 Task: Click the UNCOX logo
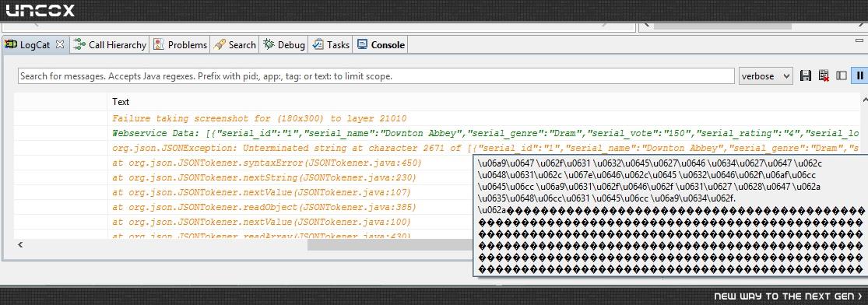[x=40, y=11]
